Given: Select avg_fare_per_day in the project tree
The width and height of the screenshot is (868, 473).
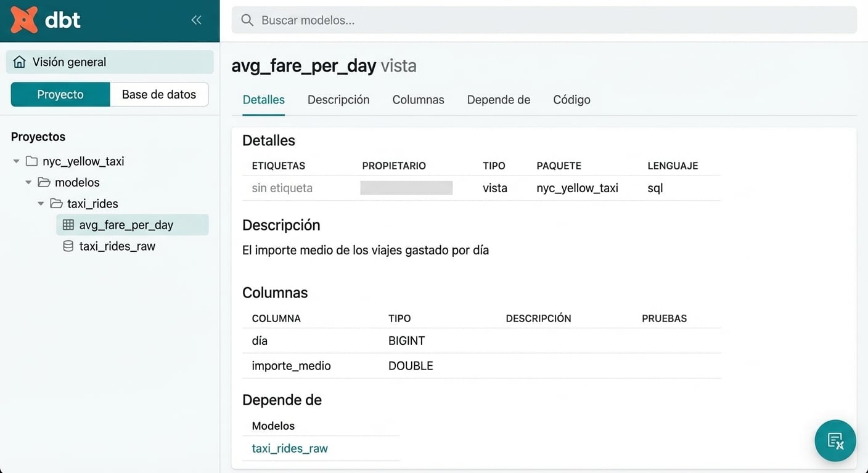Looking at the screenshot, I should 133,225.
